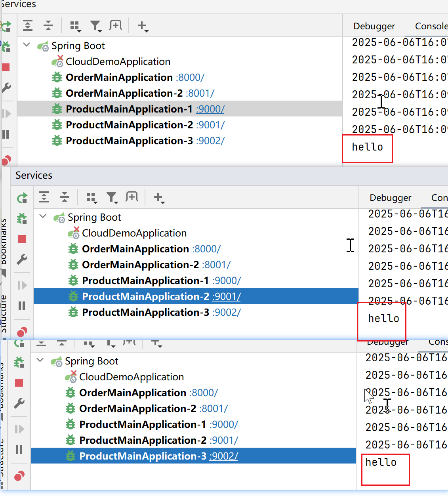Click red Stop button in top panel sidebar
The width and height of the screenshot is (448, 496).
click(x=6, y=67)
